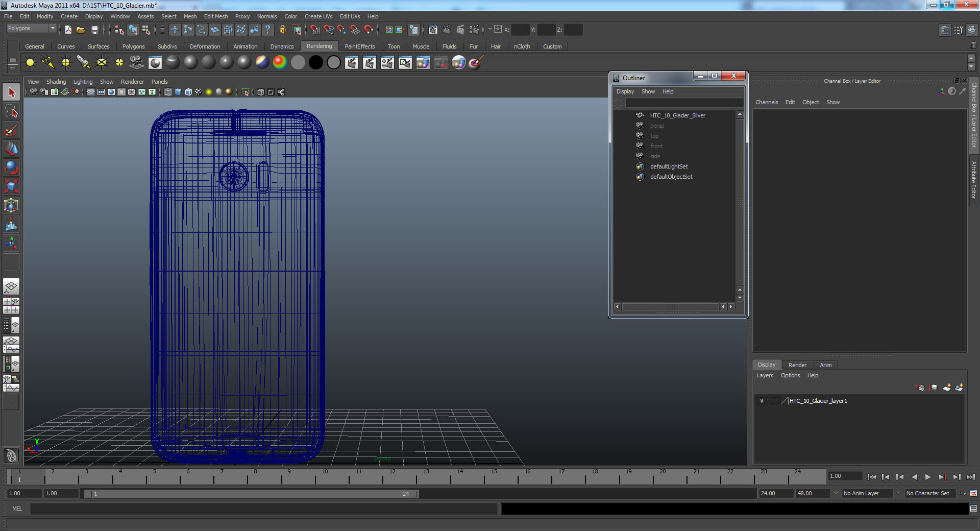Create new layer and assign selected objects
The image size is (980, 531).
[x=959, y=388]
